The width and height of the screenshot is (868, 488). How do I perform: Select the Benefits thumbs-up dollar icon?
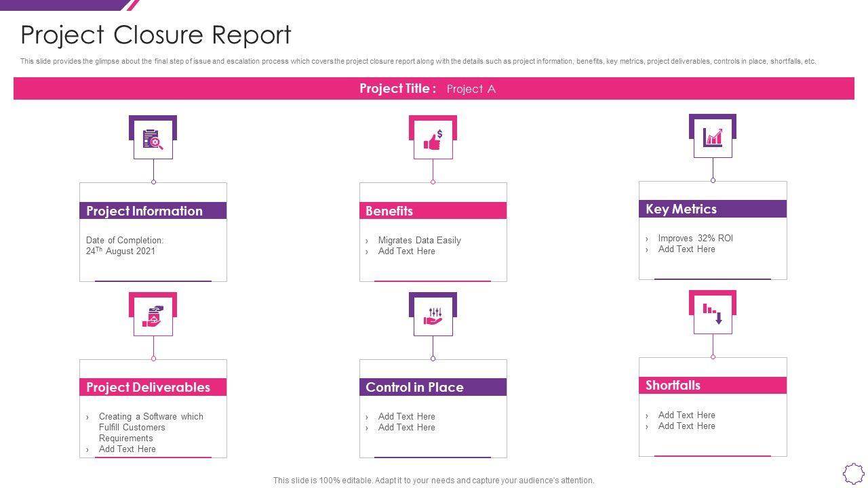click(x=433, y=140)
